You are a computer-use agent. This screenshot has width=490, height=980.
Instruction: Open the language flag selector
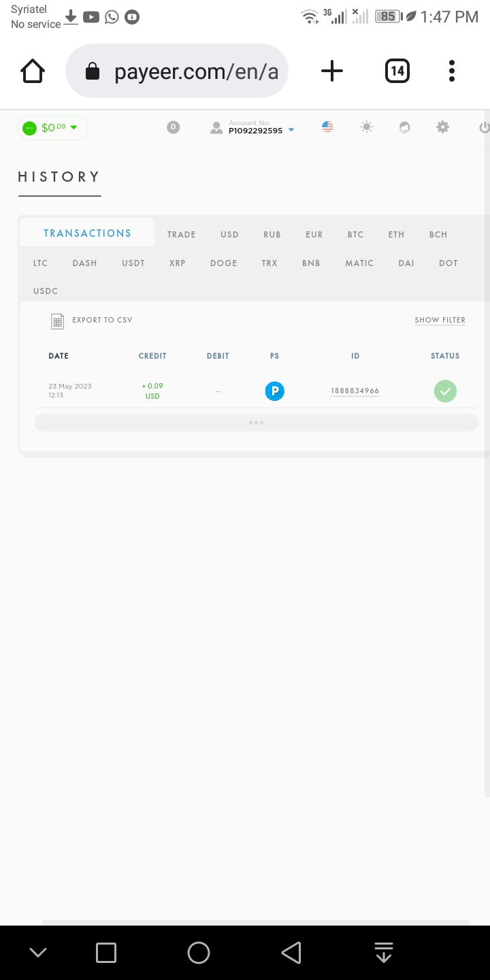[327, 127]
